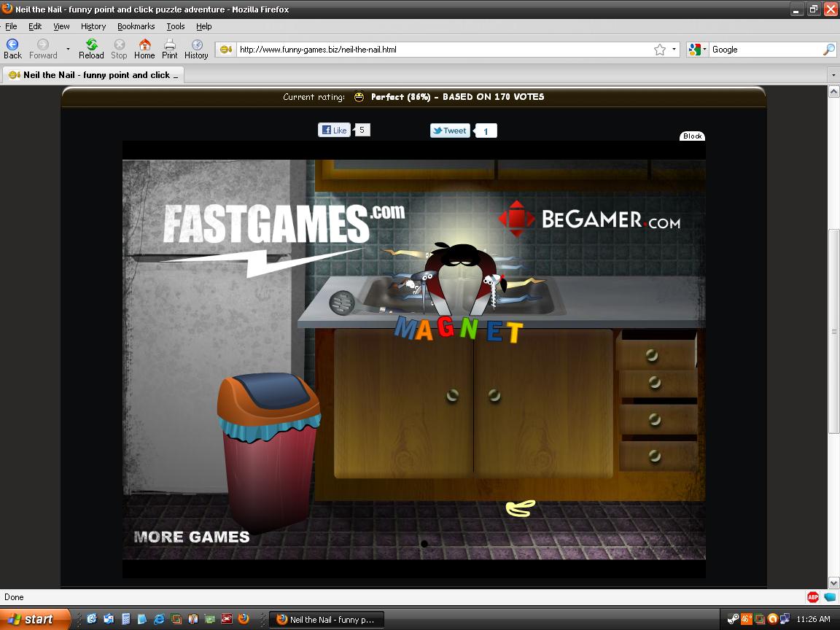Open the 46° weather tray icon
This screenshot has height=630, width=840.
746,619
